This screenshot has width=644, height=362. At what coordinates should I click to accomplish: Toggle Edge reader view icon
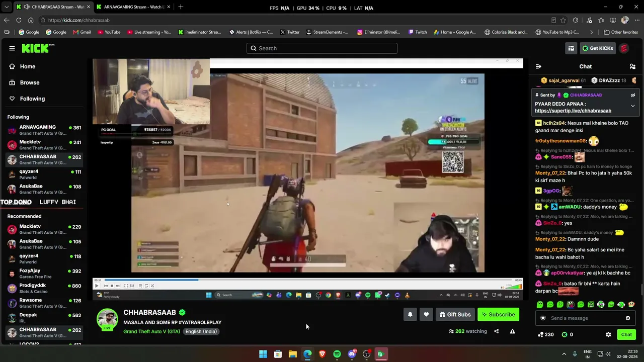[x=553, y=20]
